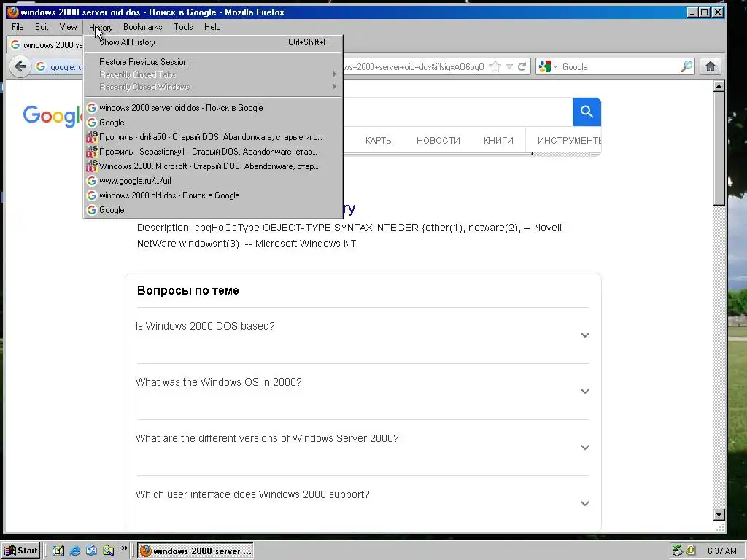
Task: Click the taskbar clock showing 6:37 AM
Action: click(721, 551)
